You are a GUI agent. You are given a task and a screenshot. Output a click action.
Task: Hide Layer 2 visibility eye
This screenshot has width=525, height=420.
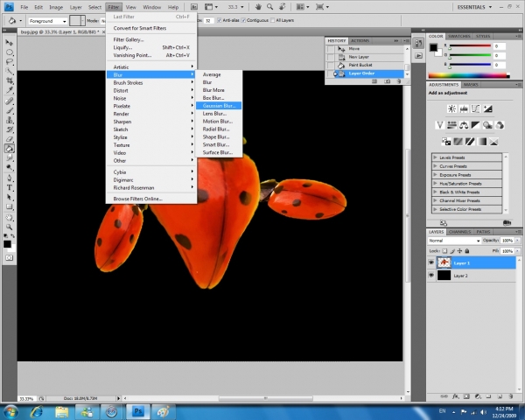pos(431,276)
